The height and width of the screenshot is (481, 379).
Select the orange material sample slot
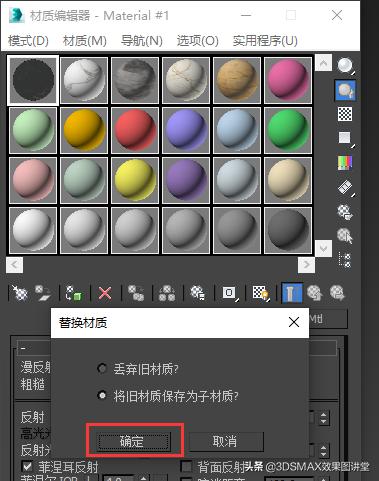point(84,130)
